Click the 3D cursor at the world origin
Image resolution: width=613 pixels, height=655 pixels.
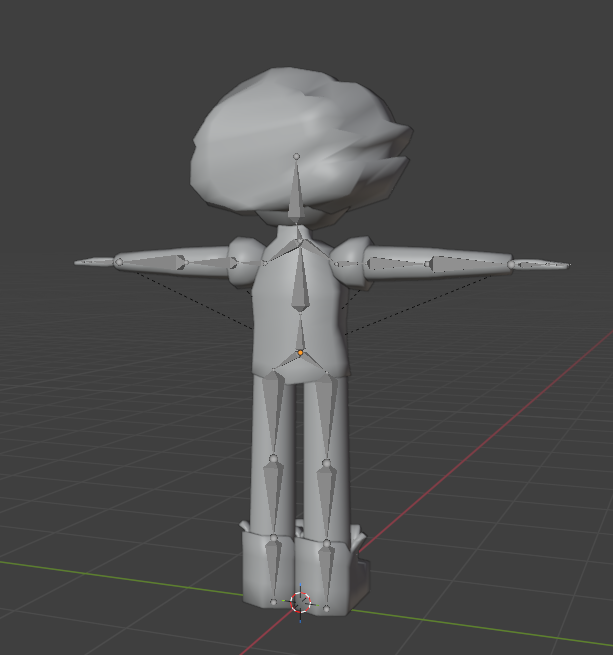tap(300, 602)
